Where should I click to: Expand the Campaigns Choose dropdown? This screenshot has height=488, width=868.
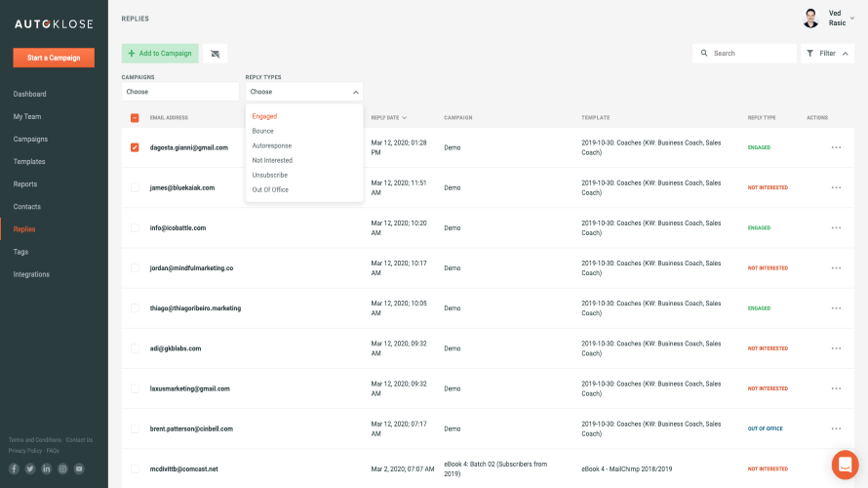(180, 92)
